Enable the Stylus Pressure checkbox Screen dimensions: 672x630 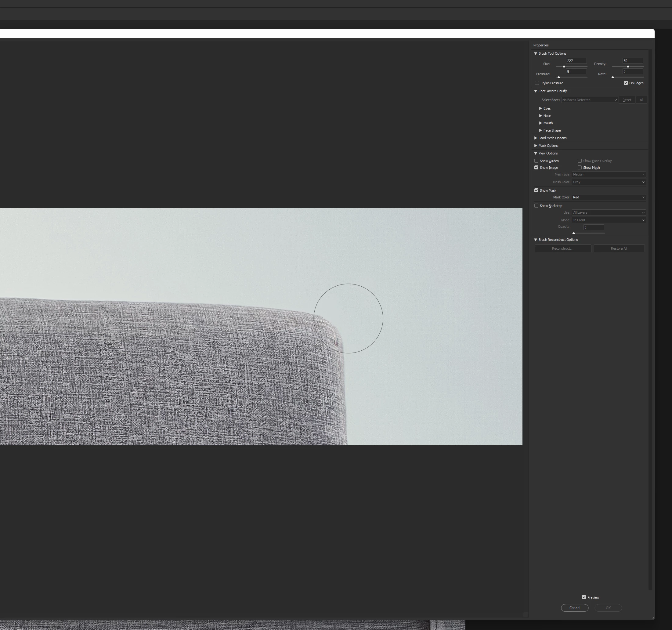(x=537, y=83)
